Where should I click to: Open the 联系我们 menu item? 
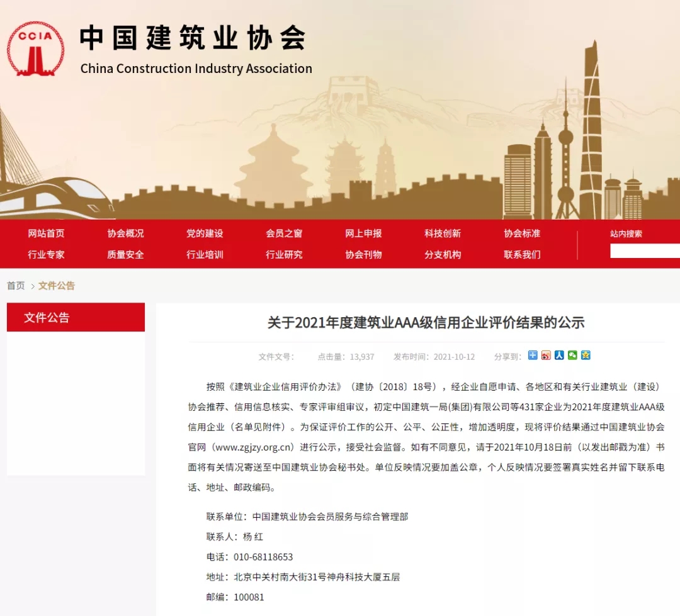pos(522,254)
